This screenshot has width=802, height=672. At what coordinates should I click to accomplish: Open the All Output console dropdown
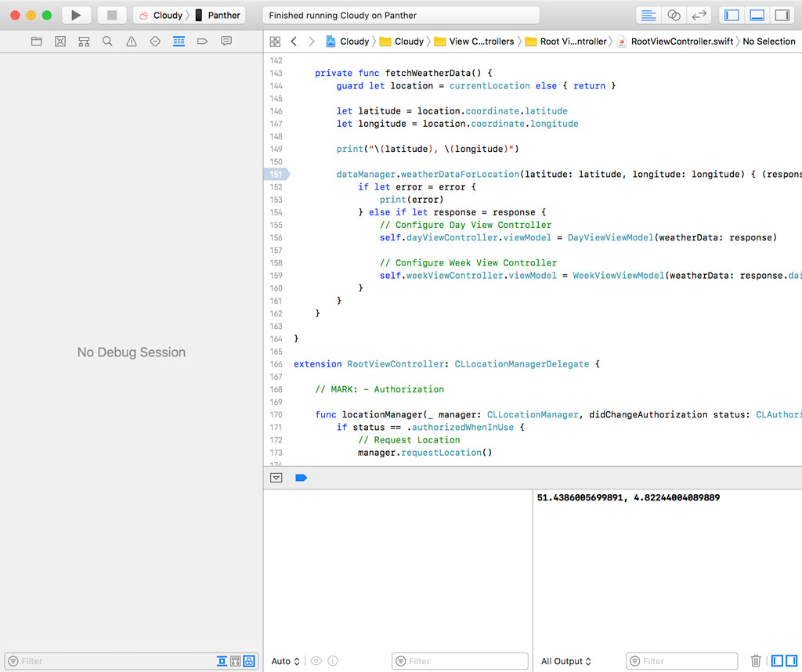[x=565, y=661]
